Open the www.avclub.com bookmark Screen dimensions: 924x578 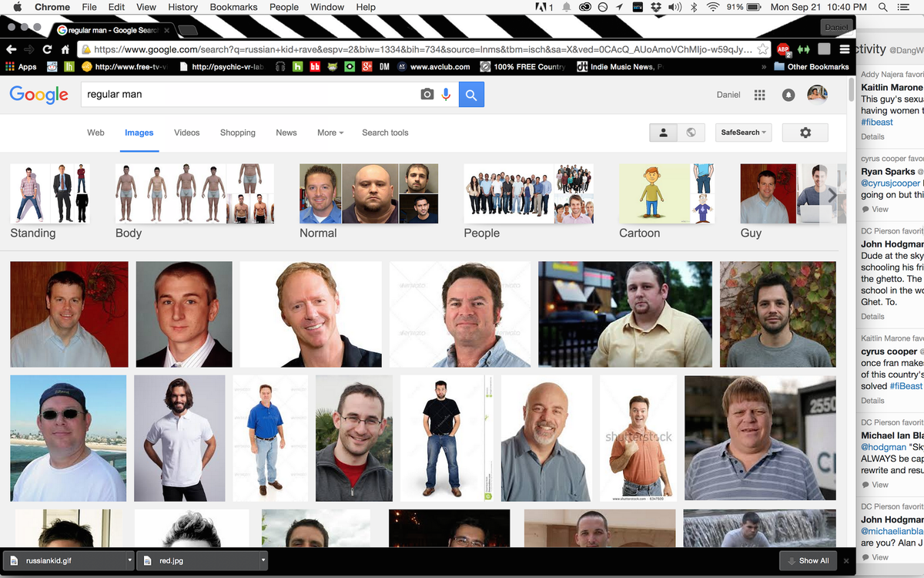(434, 67)
